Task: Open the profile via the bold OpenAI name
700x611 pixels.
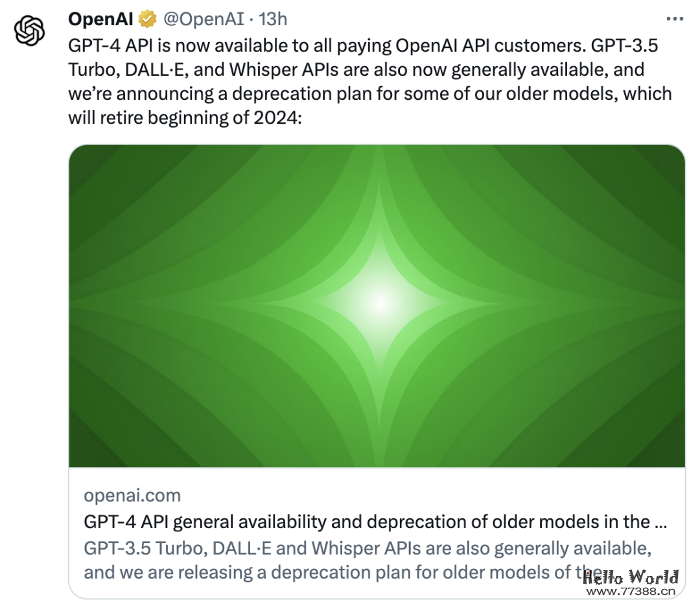Action: (x=100, y=19)
